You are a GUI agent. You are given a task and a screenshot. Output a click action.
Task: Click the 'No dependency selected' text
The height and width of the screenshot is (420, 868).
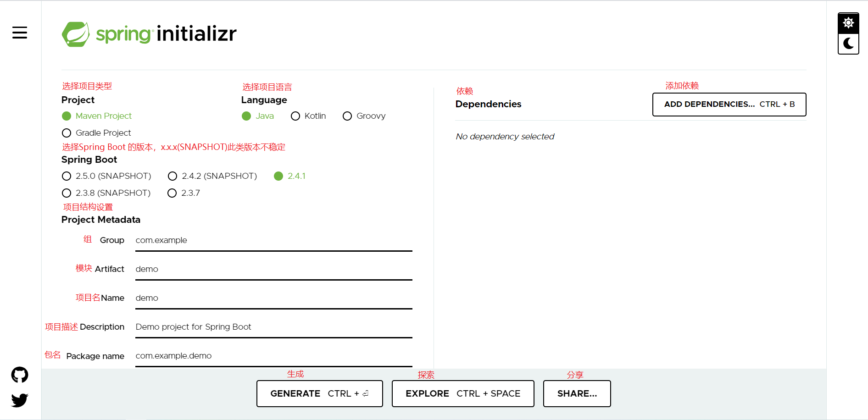(x=505, y=137)
